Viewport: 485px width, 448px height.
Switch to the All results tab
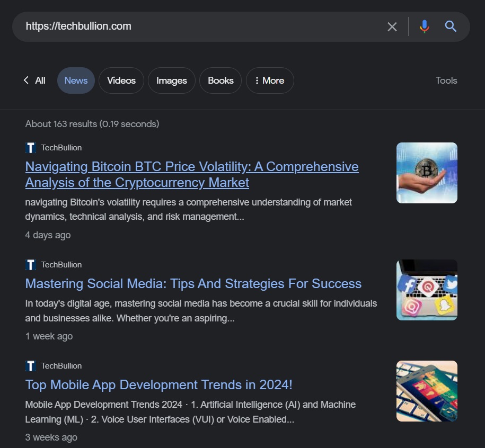(40, 80)
